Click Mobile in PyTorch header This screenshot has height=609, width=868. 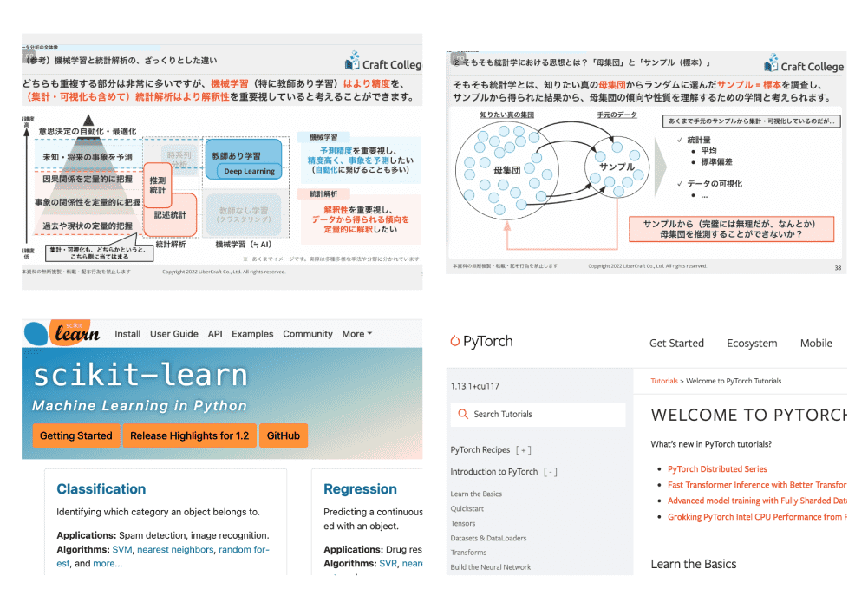click(816, 344)
